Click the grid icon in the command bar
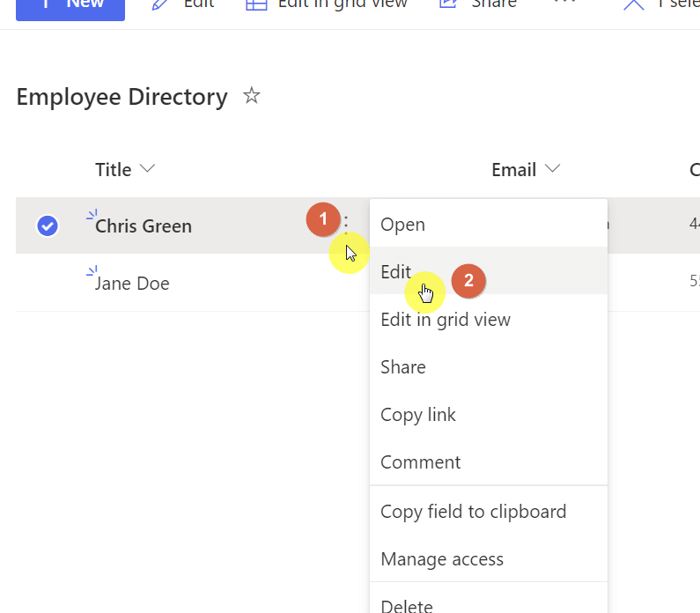Screen dimensions: 700x613 [256, 4]
